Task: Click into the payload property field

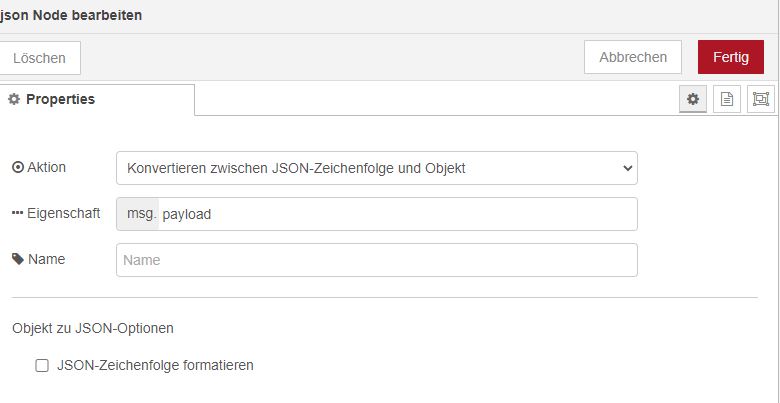Action: [395, 214]
